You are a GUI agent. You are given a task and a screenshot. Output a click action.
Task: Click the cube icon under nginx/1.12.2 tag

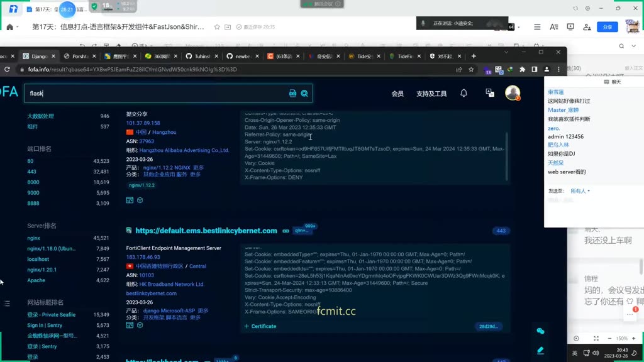tap(140, 200)
